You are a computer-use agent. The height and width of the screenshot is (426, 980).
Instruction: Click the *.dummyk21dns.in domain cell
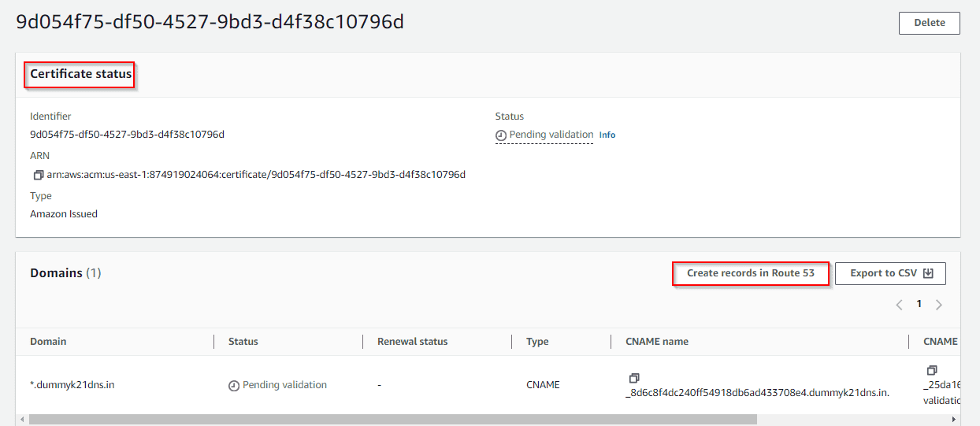coord(72,385)
